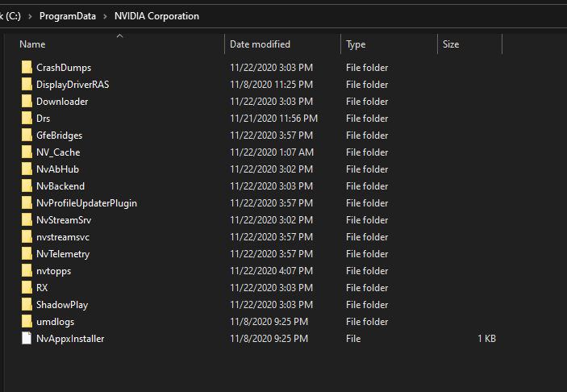Viewport: 567px width, 392px height.
Task: Click the NvProfileUpdaterPlugin folder name
Action: (87, 203)
